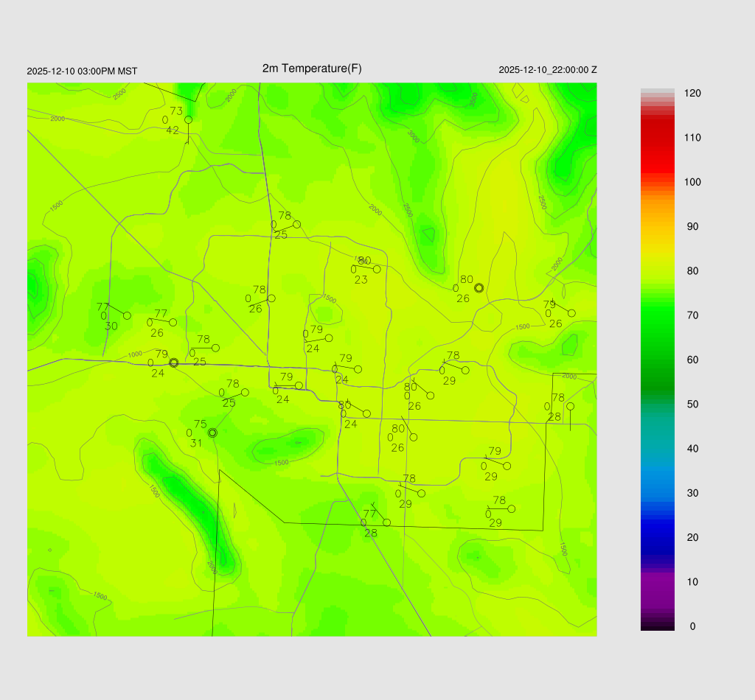Click the station marker reading 78 and 28

pyautogui.click(x=570, y=406)
